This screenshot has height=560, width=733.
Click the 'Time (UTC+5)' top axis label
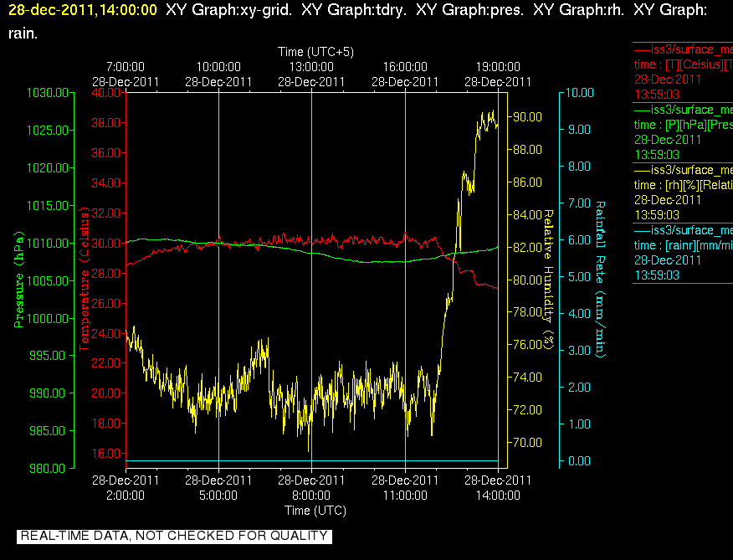tap(315, 51)
